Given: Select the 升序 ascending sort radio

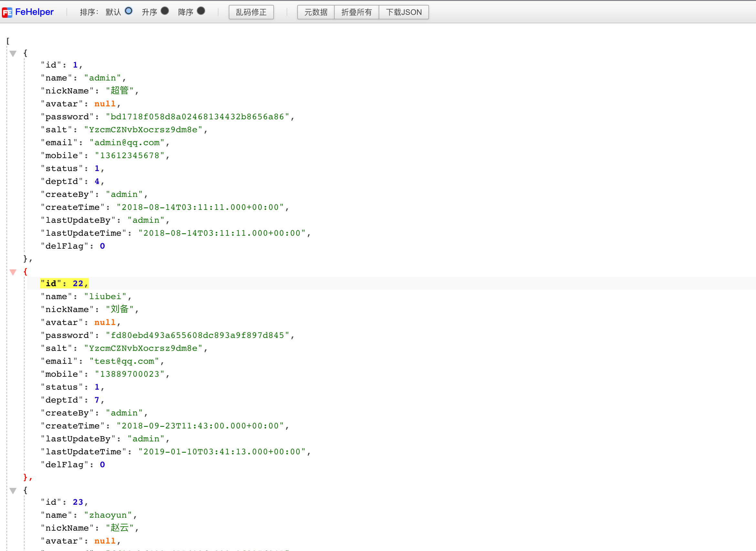Looking at the screenshot, I should (x=165, y=11).
